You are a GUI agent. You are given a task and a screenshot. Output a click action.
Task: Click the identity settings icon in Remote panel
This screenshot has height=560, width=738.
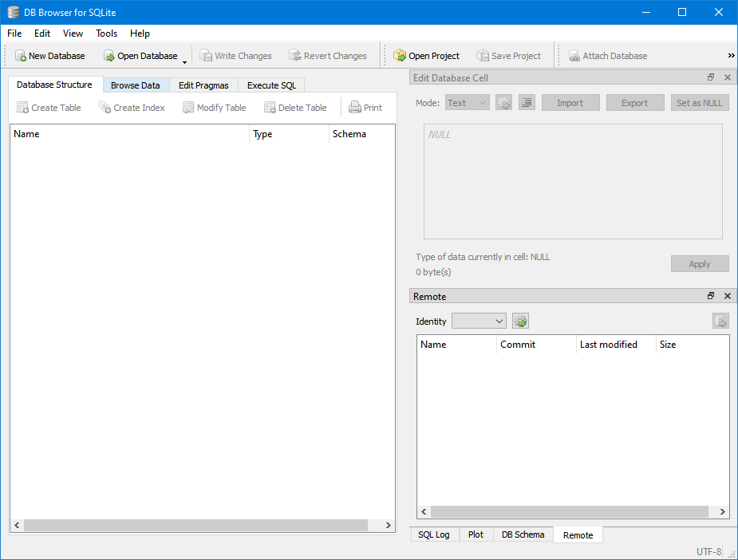point(520,321)
